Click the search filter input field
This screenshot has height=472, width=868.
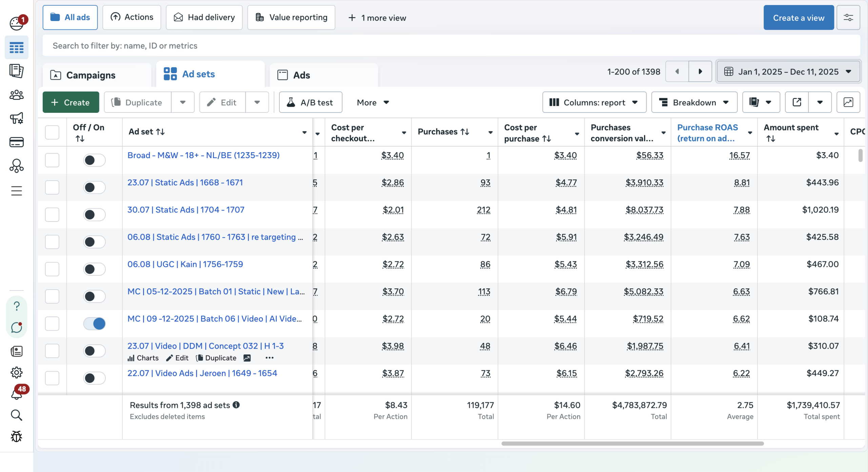pos(451,46)
